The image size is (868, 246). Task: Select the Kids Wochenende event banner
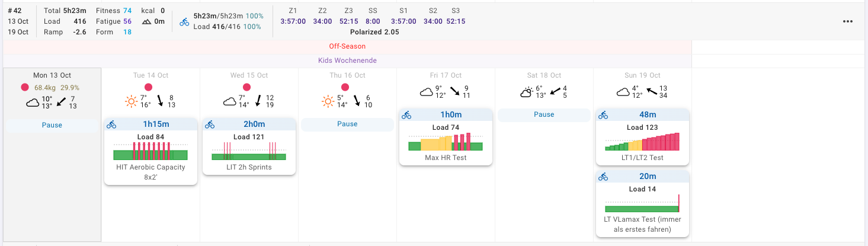pyautogui.click(x=347, y=60)
